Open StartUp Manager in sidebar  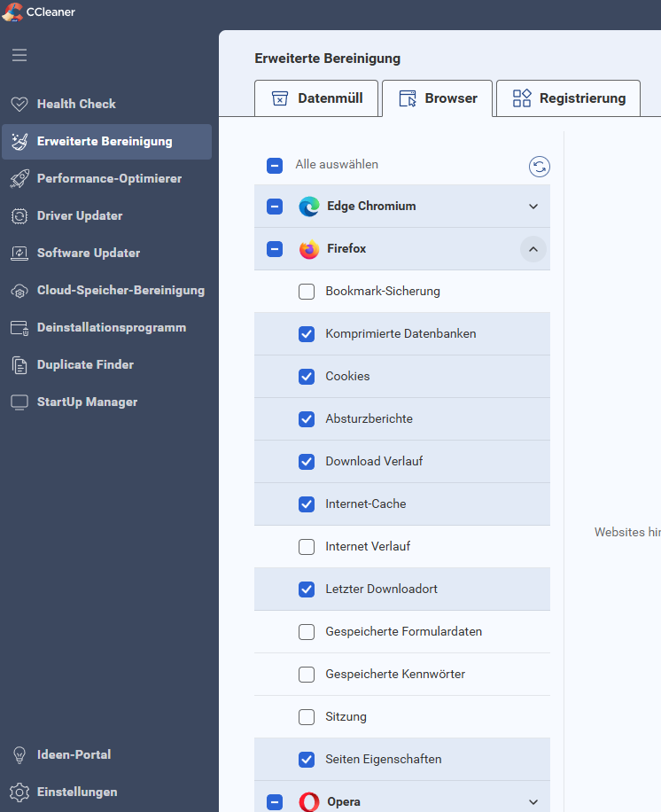click(x=87, y=402)
